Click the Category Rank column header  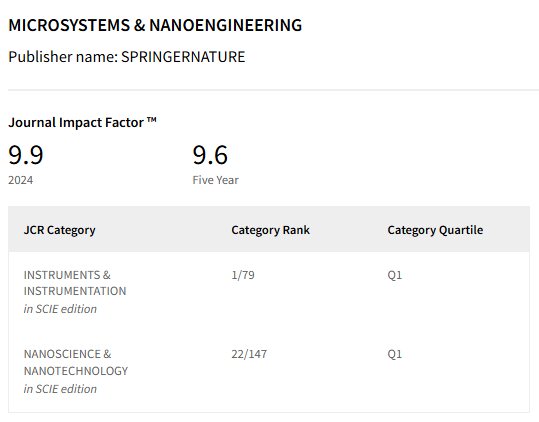tap(271, 230)
